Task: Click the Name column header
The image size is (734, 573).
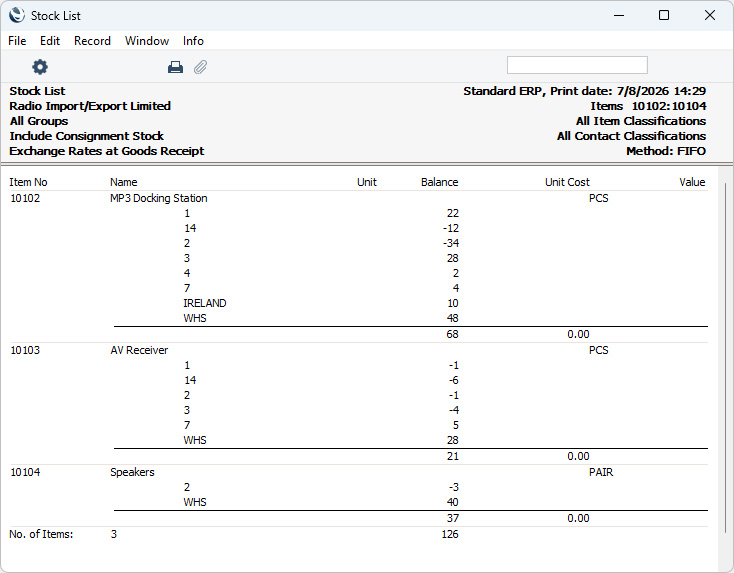Action: tap(124, 182)
